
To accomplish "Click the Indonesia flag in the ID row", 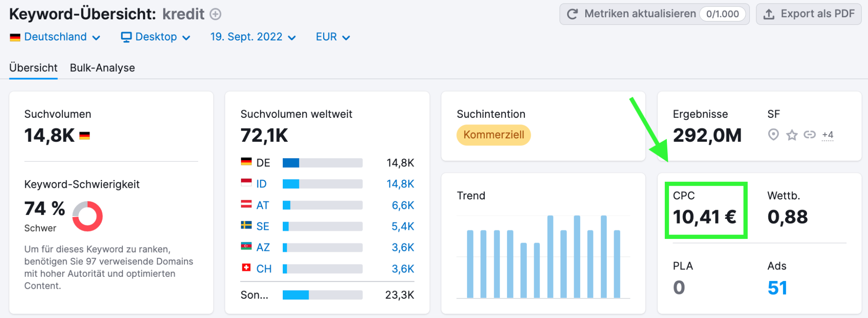I will (x=246, y=183).
